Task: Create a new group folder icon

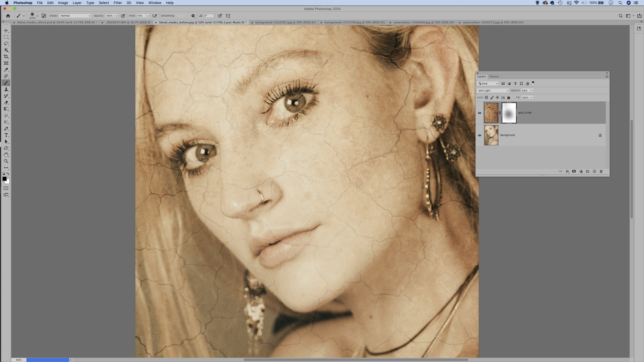Action: coord(588,171)
